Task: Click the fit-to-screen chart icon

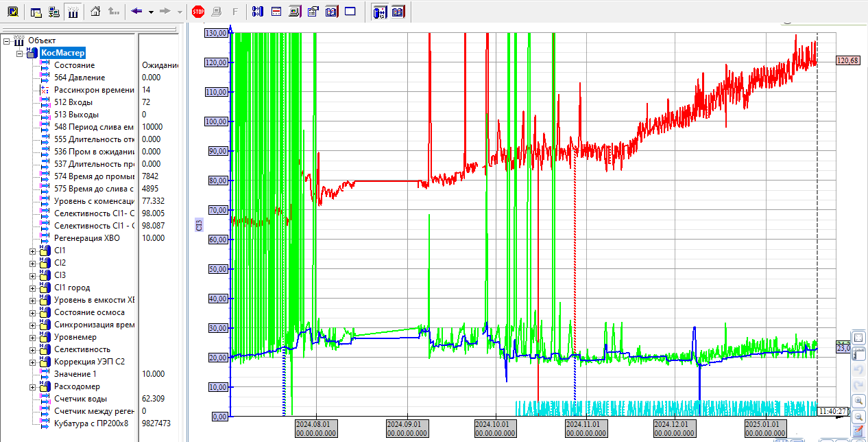Action: 858,338
